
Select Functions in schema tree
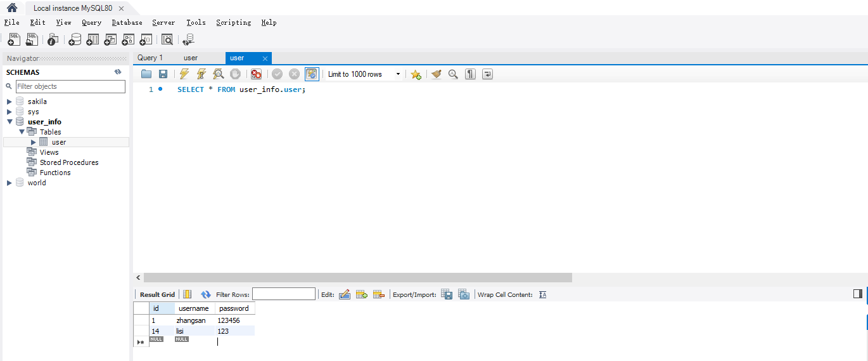coord(55,173)
